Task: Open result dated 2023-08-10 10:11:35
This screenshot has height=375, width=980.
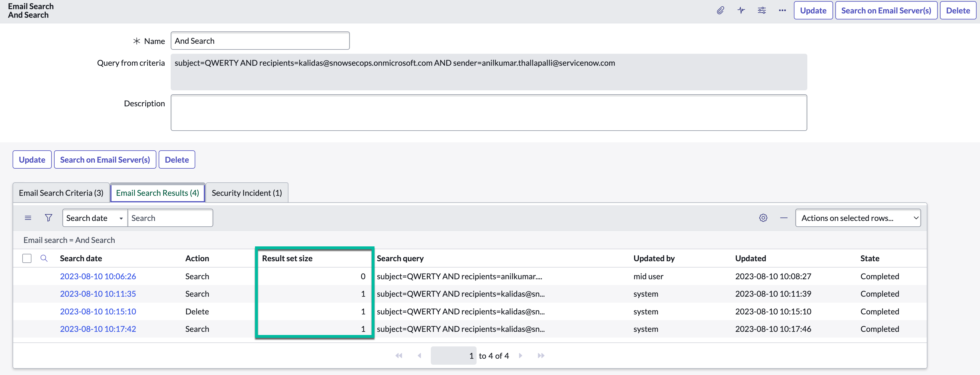Action: 98,294
